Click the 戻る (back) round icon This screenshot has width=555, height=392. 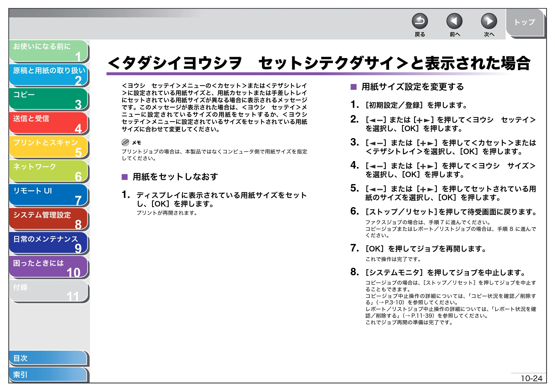[420, 21]
